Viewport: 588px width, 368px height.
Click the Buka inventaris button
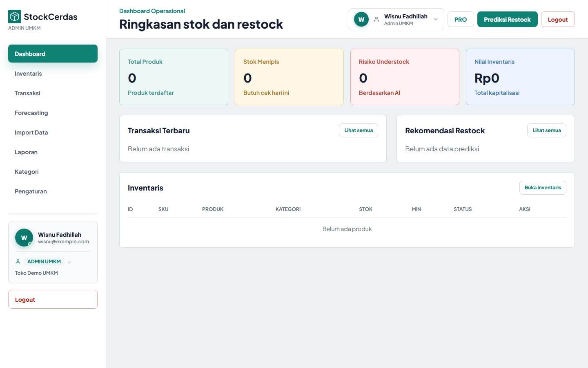coord(543,188)
